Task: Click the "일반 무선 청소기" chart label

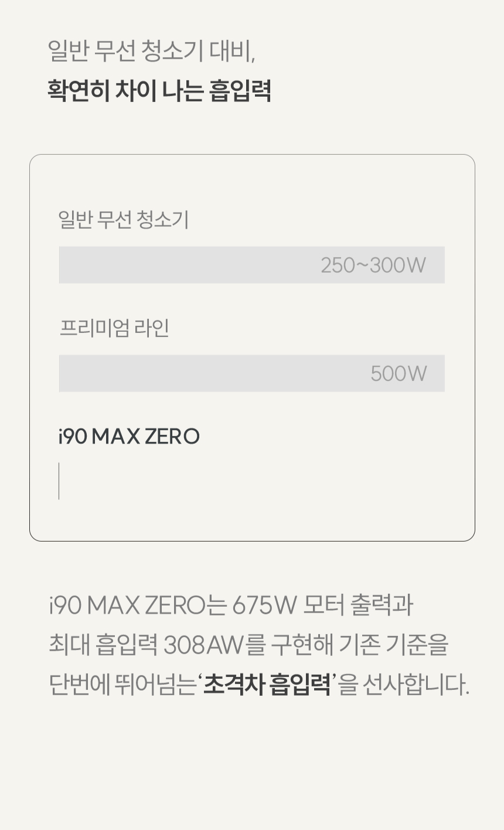Action: coord(123,220)
